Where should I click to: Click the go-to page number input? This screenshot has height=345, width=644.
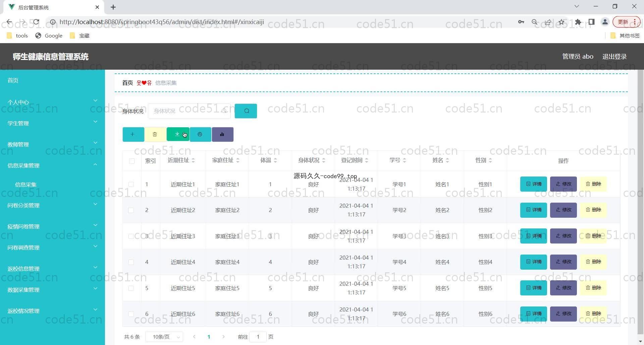tap(258, 337)
